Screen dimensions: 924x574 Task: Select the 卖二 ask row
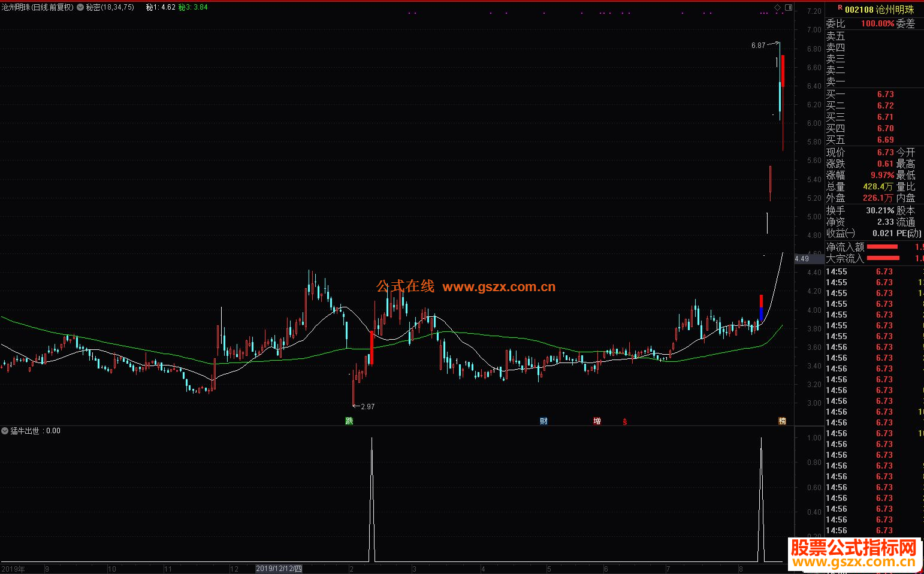pos(874,70)
